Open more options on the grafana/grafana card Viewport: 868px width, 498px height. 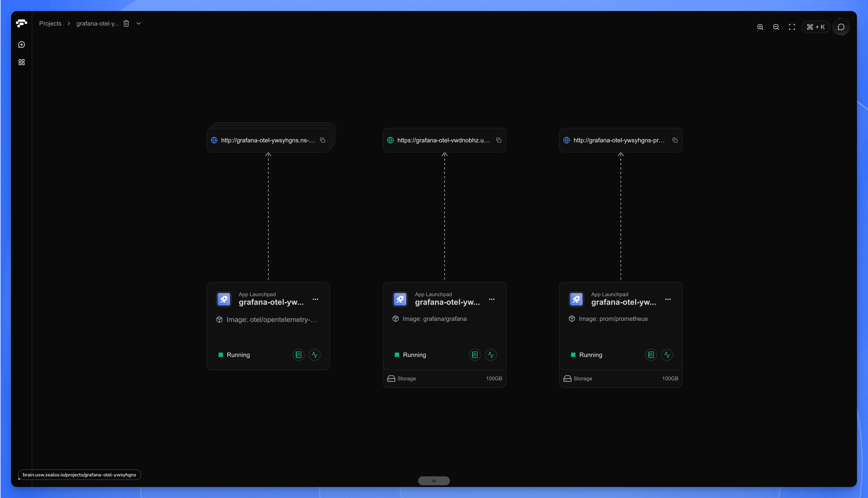pos(492,299)
